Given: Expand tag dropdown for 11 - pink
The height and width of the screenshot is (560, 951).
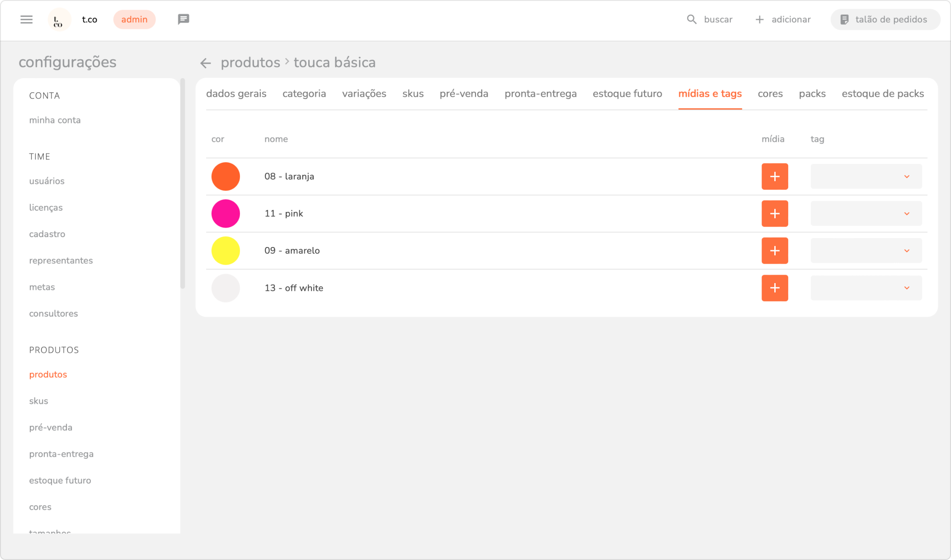Looking at the screenshot, I should pyautogui.click(x=866, y=214).
